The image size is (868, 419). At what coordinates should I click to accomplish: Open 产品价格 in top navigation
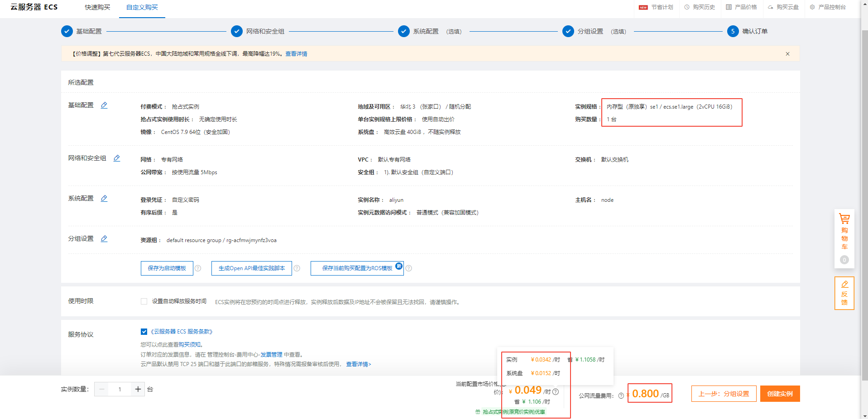point(741,7)
